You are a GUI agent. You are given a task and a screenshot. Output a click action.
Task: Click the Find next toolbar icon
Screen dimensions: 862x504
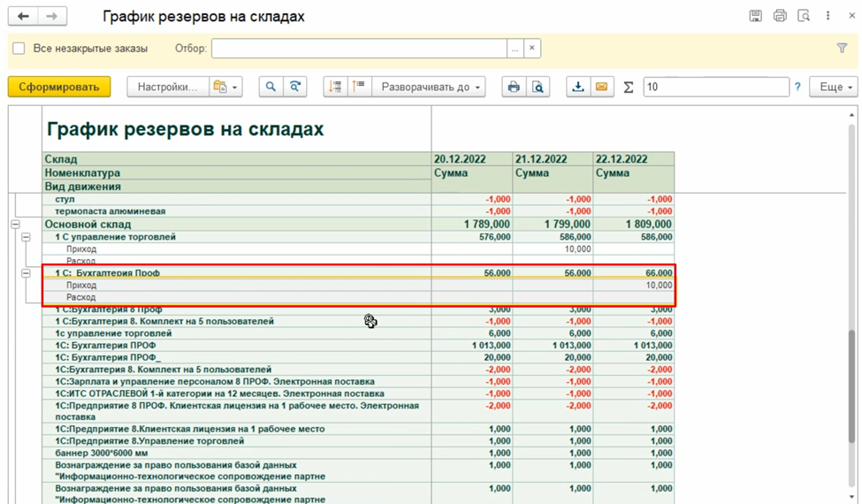(295, 87)
